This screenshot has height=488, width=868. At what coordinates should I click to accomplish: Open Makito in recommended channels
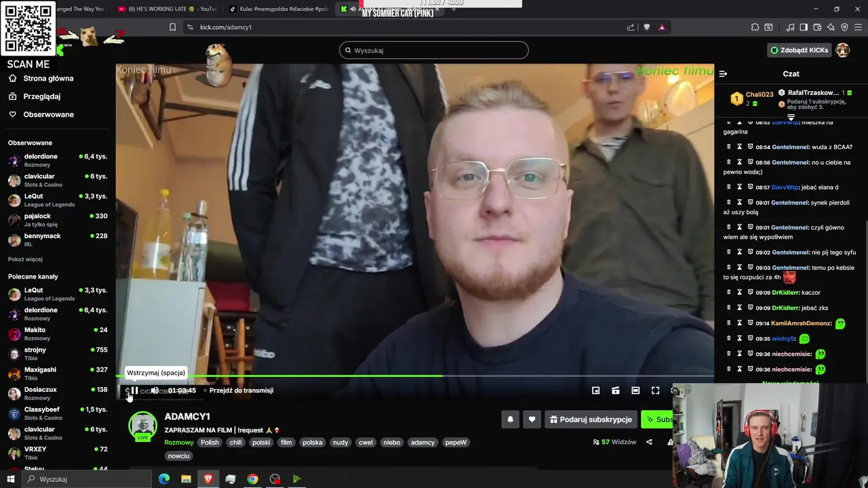click(58, 333)
